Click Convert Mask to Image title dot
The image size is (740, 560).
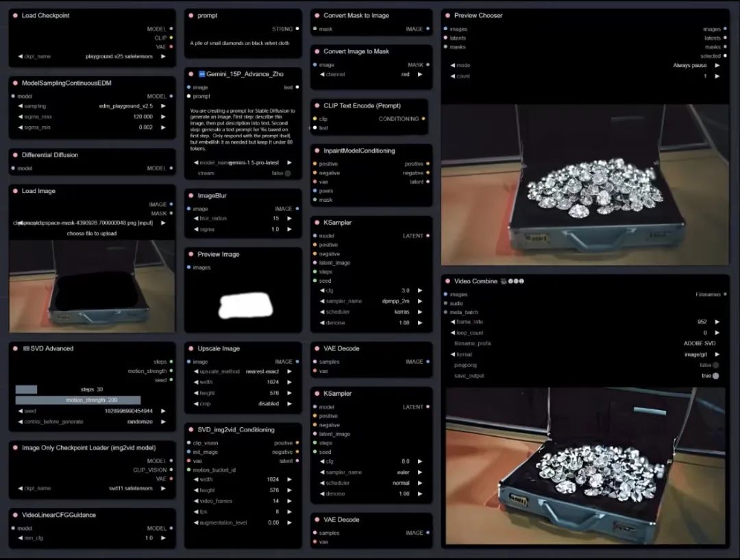pos(317,16)
